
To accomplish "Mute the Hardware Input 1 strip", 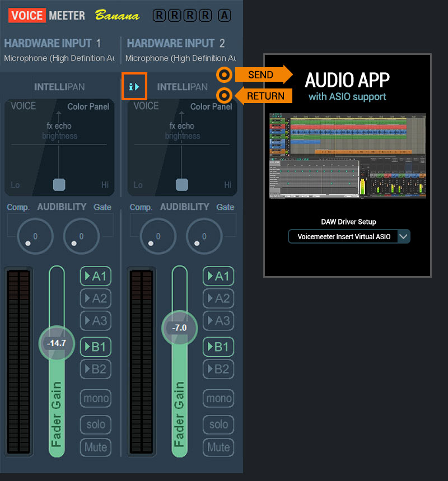I will [x=96, y=447].
